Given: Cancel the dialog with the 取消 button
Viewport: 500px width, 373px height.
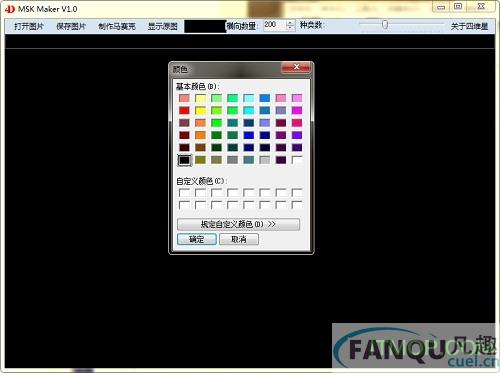Looking at the screenshot, I should tap(239, 239).
